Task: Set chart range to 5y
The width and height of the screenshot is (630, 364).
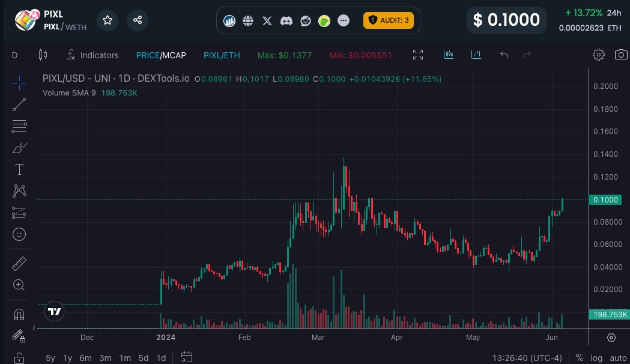Action: point(50,358)
